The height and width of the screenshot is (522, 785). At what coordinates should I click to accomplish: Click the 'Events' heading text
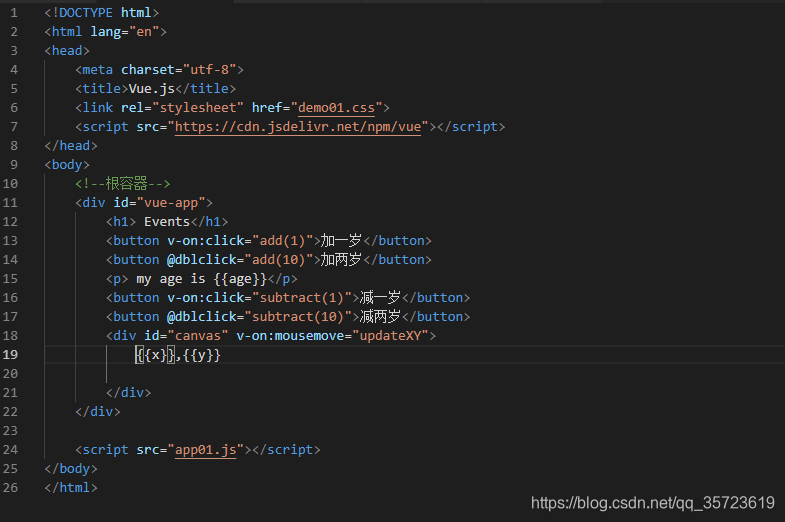[x=167, y=222]
